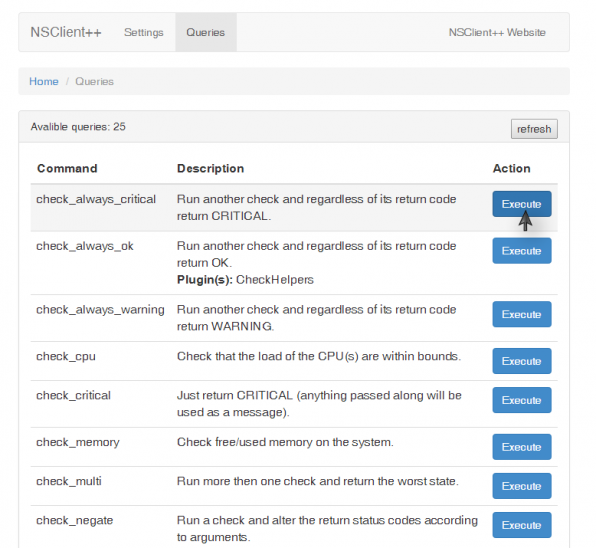596x548 pixels.
Task: Select the check_critical command name
Action: coord(73,396)
